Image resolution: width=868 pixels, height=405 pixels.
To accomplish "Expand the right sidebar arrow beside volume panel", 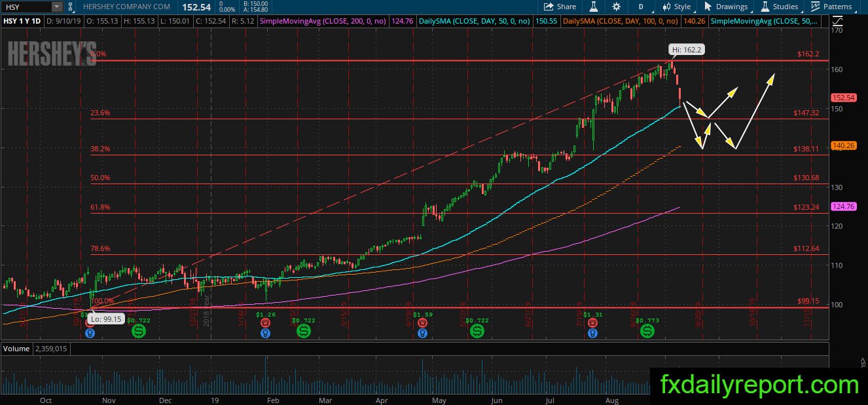I will tap(861, 362).
